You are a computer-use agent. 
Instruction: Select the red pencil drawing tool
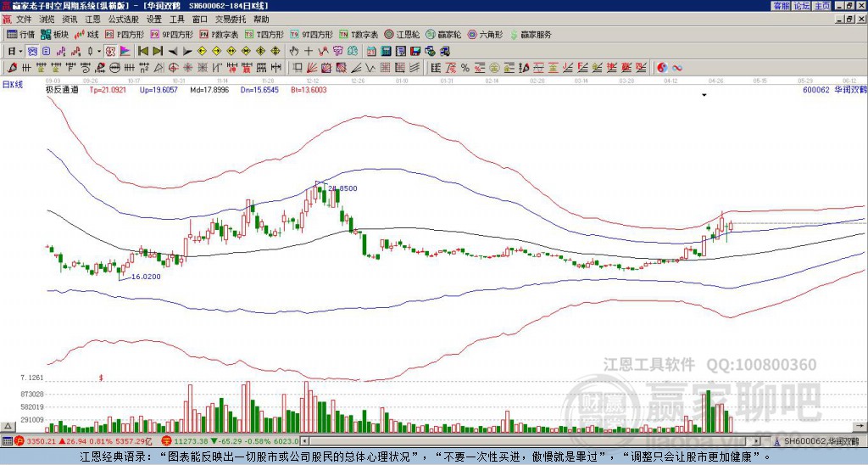(12, 68)
